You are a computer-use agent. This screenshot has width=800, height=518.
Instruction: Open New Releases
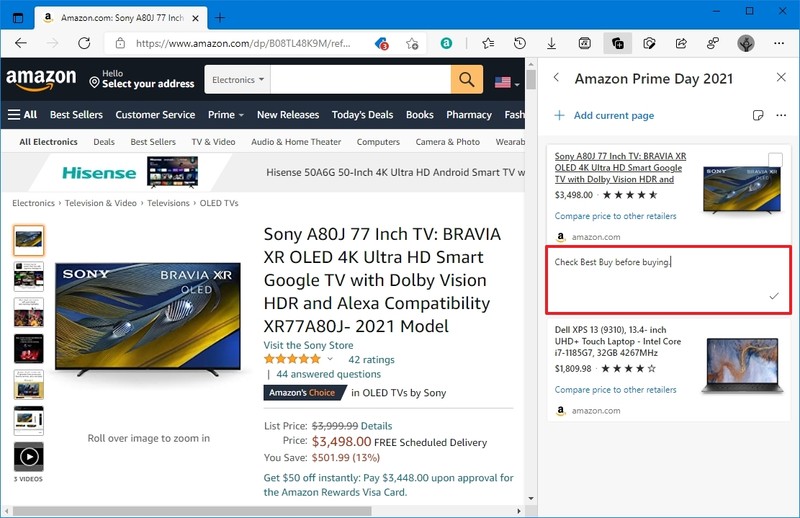click(x=288, y=115)
